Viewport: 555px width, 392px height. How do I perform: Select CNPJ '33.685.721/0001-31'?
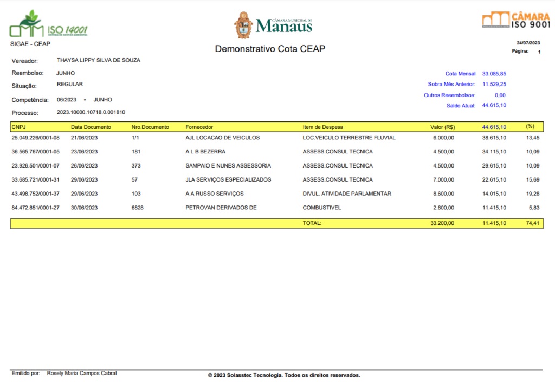35,180
